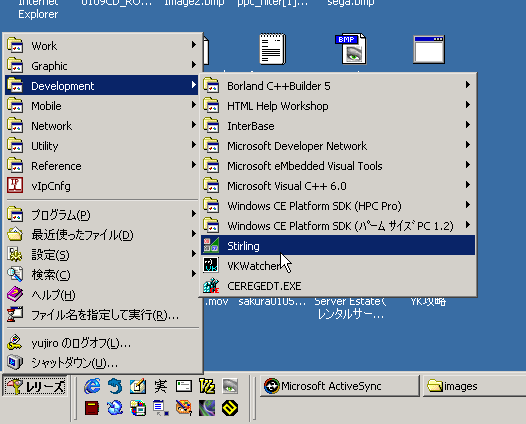
Task: Open the InterBase program folder
Action: pos(338,126)
